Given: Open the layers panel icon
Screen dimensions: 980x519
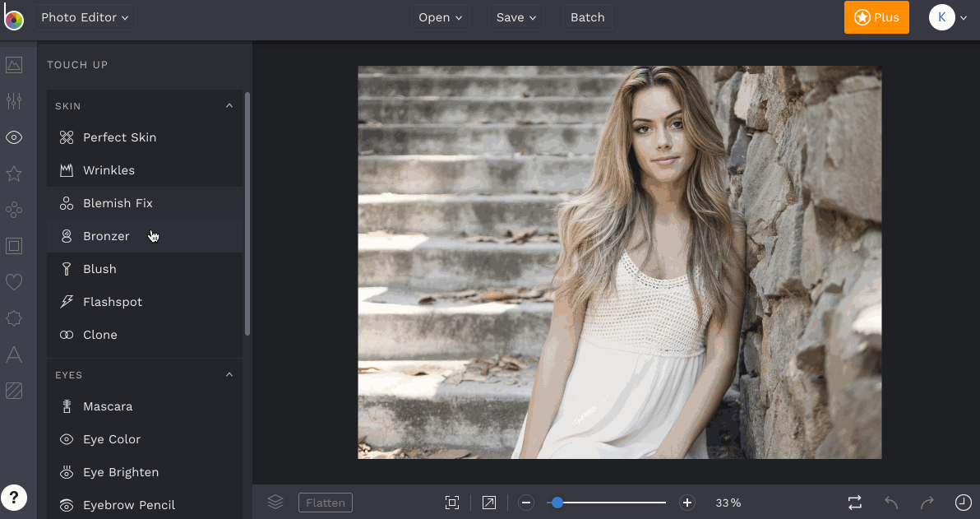Looking at the screenshot, I should (x=275, y=502).
